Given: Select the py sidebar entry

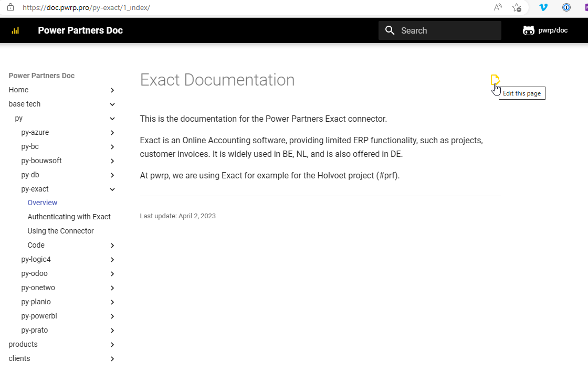Looking at the screenshot, I should point(19,119).
